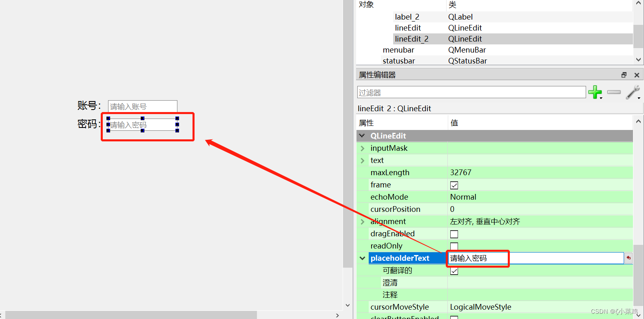The image size is (644, 319).
Task: Click the maxLength value 32767
Action: [460, 172]
